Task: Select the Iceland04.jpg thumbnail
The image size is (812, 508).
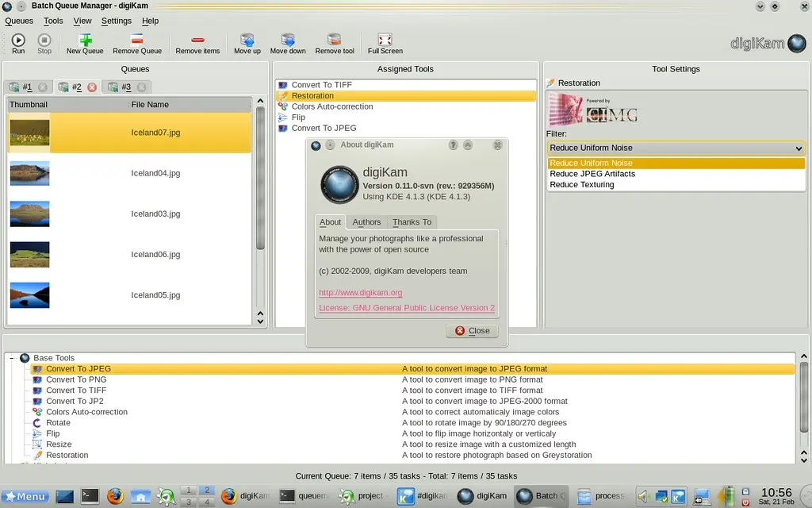Action: point(29,173)
